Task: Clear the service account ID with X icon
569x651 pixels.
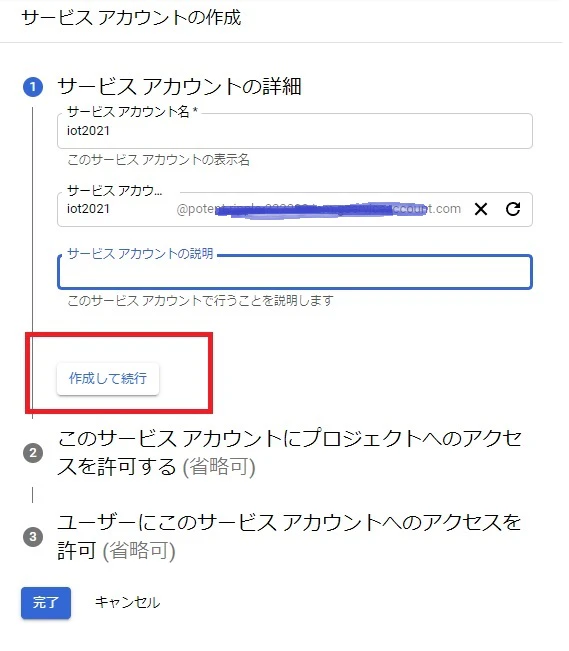Action: point(481,209)
